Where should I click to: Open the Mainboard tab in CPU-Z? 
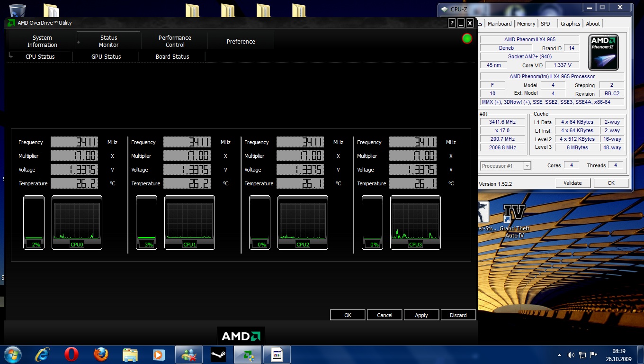click(x=500, y=24)
